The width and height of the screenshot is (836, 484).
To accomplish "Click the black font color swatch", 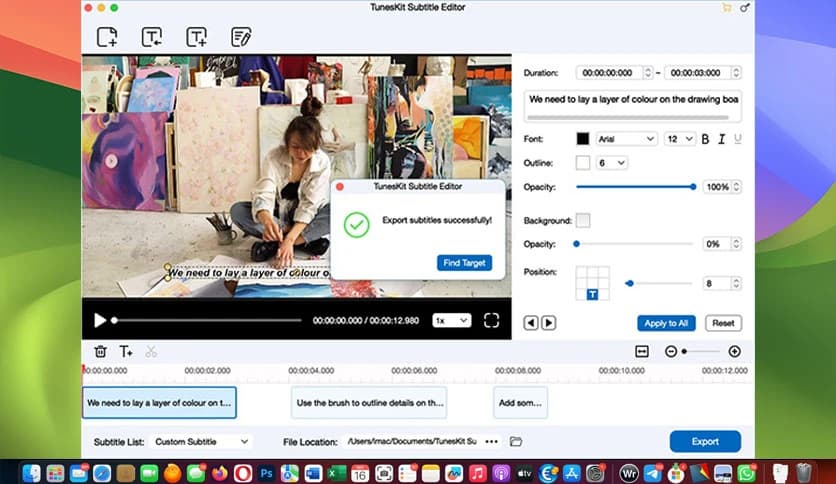I will click(x=583, y=139).
